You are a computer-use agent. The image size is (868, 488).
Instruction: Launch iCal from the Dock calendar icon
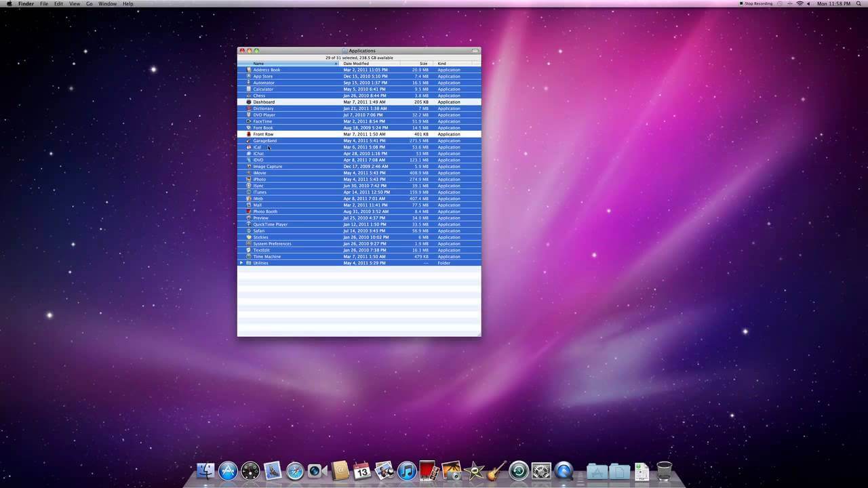tap(362, 470)
